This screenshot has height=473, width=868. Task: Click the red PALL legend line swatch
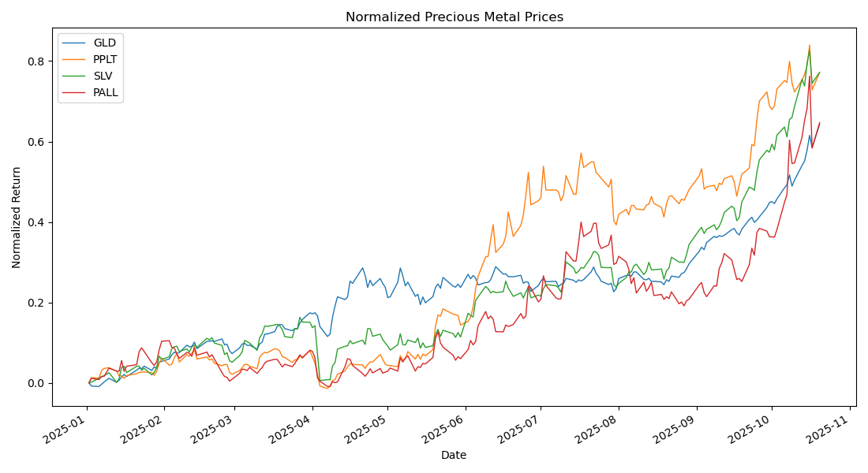click(x=74, y=92)
